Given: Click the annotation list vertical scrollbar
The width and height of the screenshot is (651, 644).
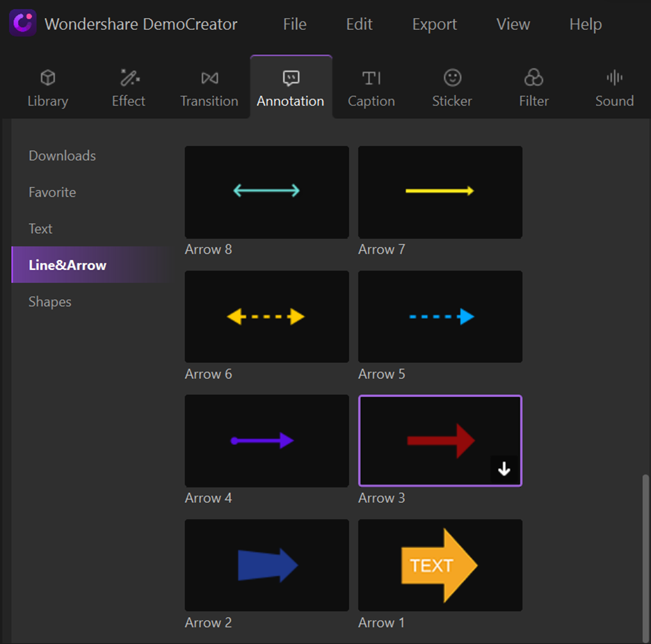Looking at the screenshot, I should click(x=645, y=558).
